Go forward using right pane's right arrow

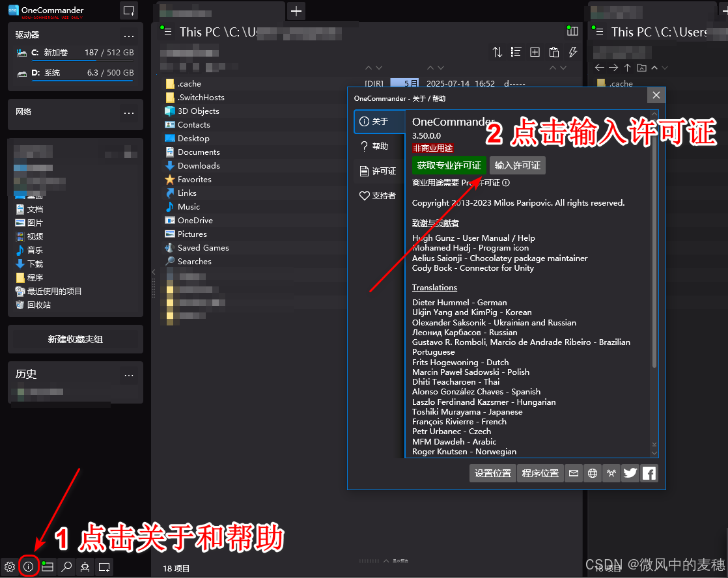613,68
